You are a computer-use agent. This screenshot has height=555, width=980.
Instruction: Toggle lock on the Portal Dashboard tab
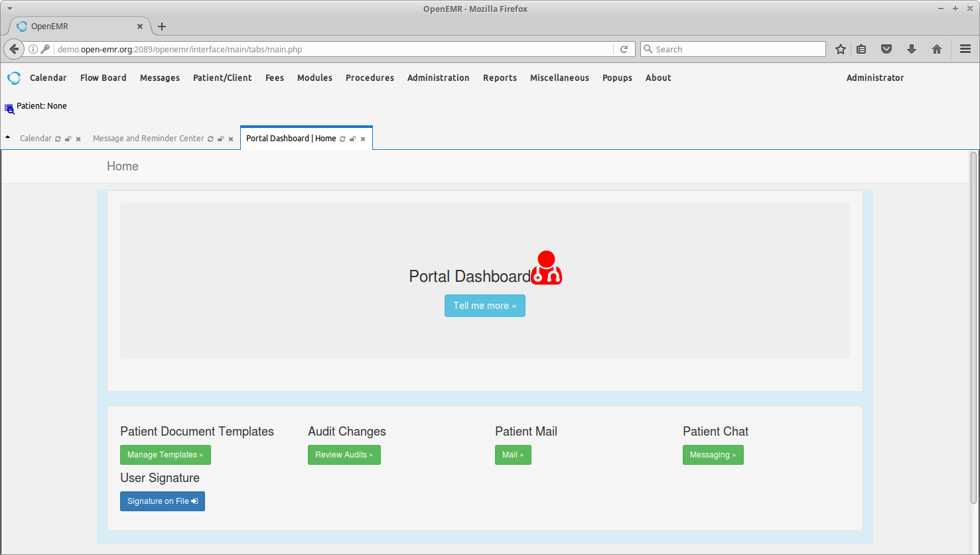[352, 139]
